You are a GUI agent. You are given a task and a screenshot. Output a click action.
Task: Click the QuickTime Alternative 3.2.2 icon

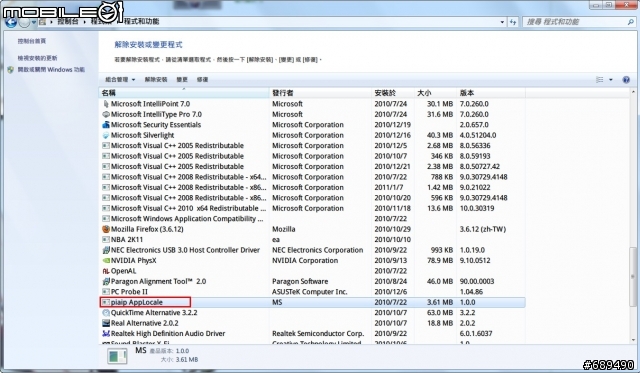pyautogui.click(x=106, y=313)
